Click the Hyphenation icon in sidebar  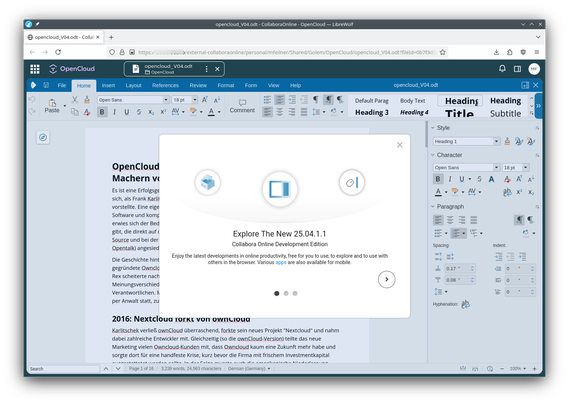(466, 304)
